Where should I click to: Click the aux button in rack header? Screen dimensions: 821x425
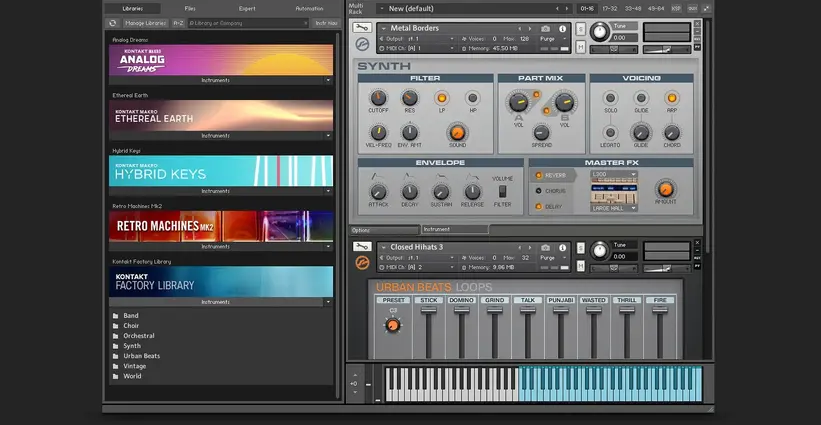pos(692,8)
